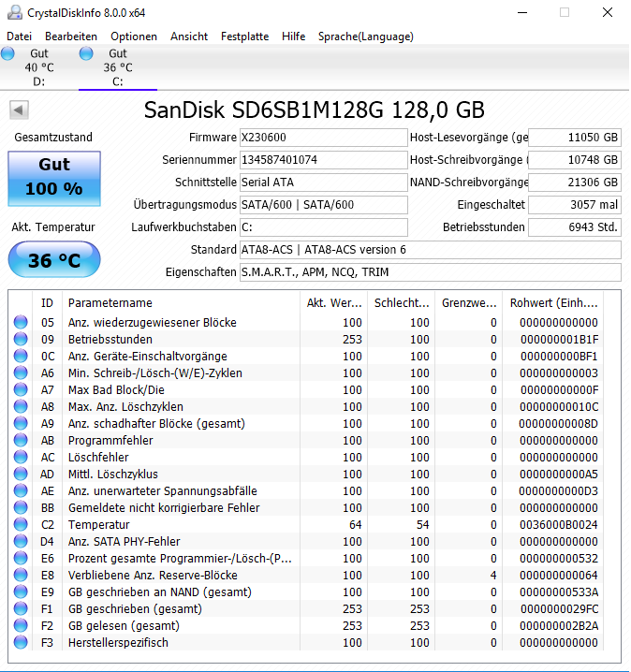Click status orb for Min. Schreib-/Lösch-Zyklen row
The width and height of the screenshot is (631, 672).
(x=21, y=373)
